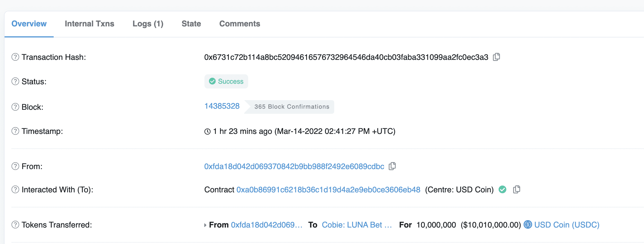Click the help icon beside Status

(x=15, y=81)
